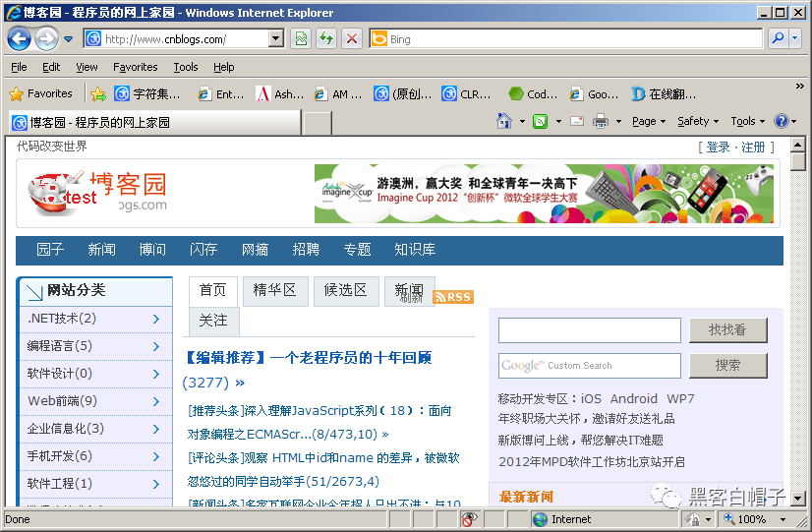Open the Safety dropdown menu
Screen dimensions: 812x532
point(698,121)
